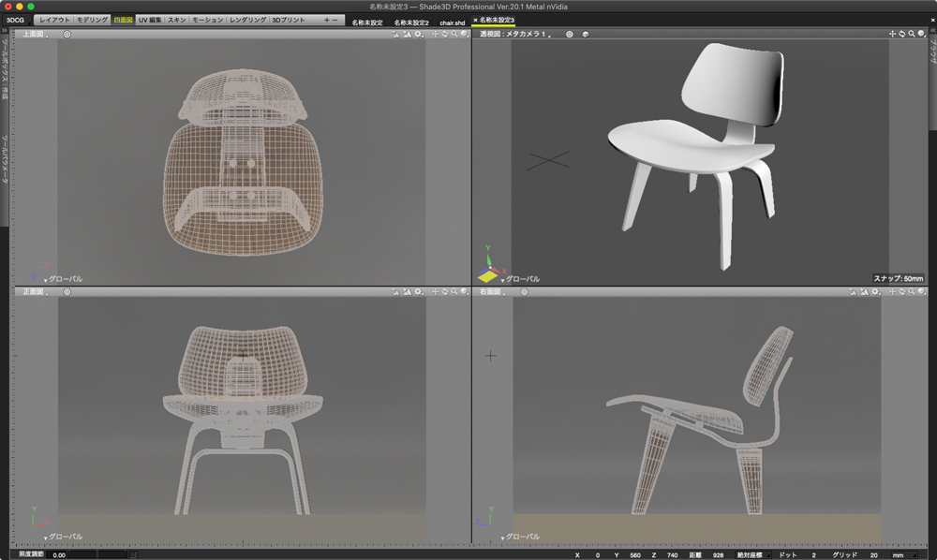Click the grid value 20 in the status bar
The width and height of the screenshot is (937, 560).
(873, 554)
